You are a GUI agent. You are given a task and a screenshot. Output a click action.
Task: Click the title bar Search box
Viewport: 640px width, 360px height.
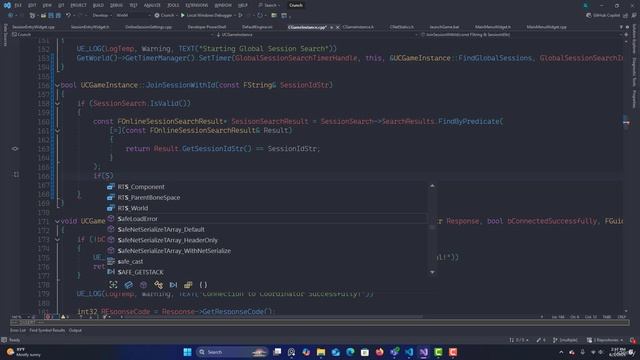pyautogui.click(x=269, y=5)
